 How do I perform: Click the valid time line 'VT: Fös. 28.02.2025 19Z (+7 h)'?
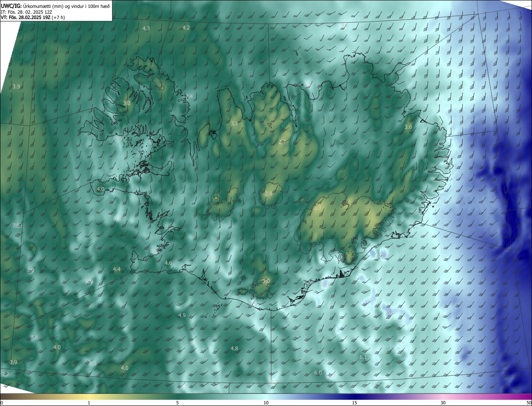(33, 17)
